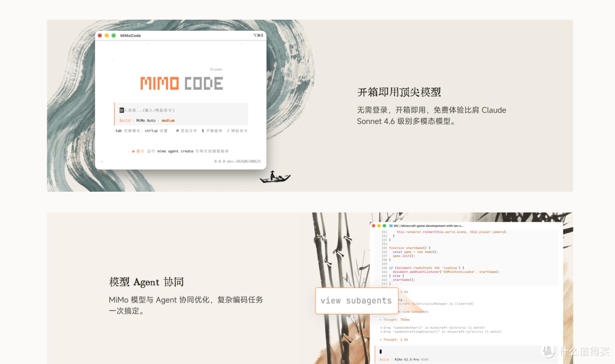Click the orange 'Build' label in MC window

click(x=384, y=359)
